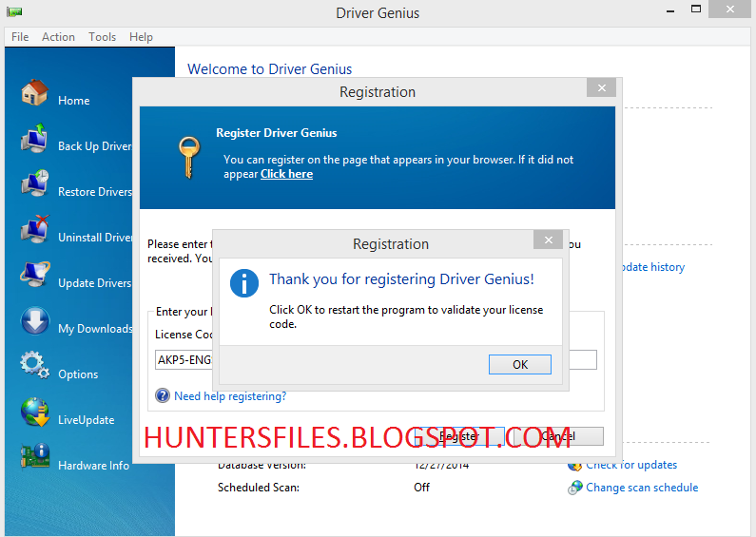Select My Downloads label in sidebar
The width and height of the screenshot is (756, 537).
95,329
